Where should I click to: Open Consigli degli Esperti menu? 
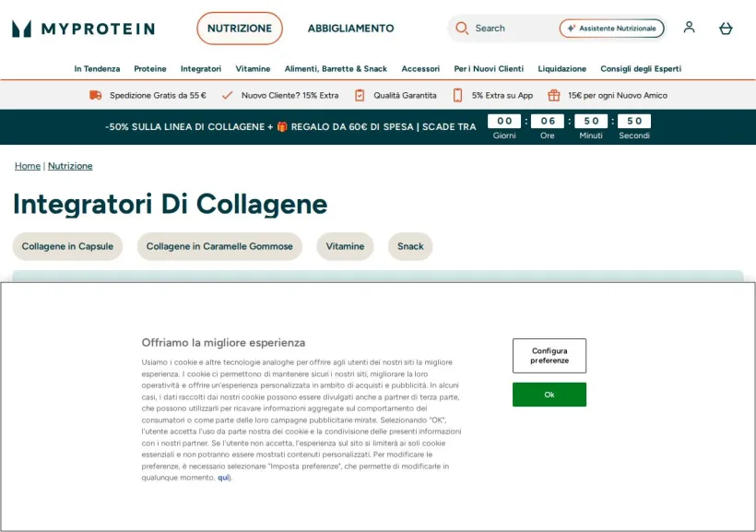[x=641, y=69]
